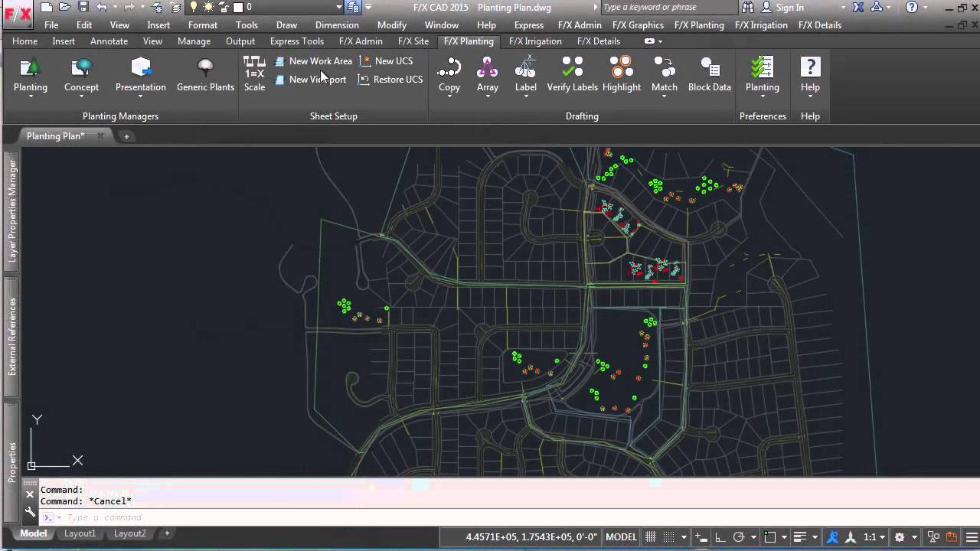The height and width of the screenshot is (551, 980).
Task: Toggle layer freeze sun icon
Action: pyautogui.click(x=208, y=7)
